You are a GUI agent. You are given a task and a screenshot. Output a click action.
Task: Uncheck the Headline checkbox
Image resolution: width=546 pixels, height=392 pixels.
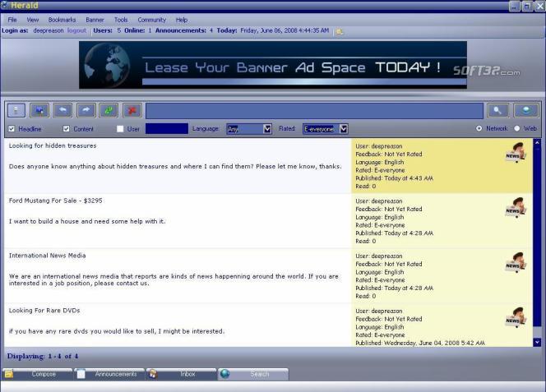12,129
